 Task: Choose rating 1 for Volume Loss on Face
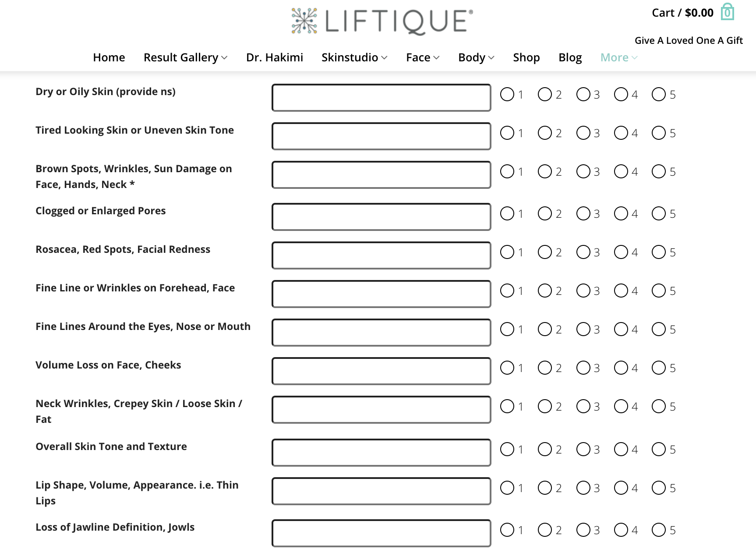point(507,368)
